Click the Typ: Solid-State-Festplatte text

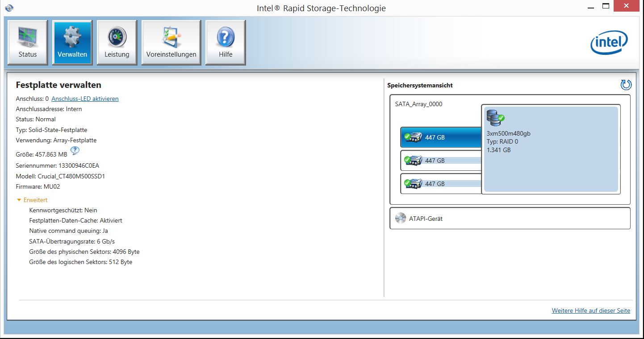coord(51,130)
